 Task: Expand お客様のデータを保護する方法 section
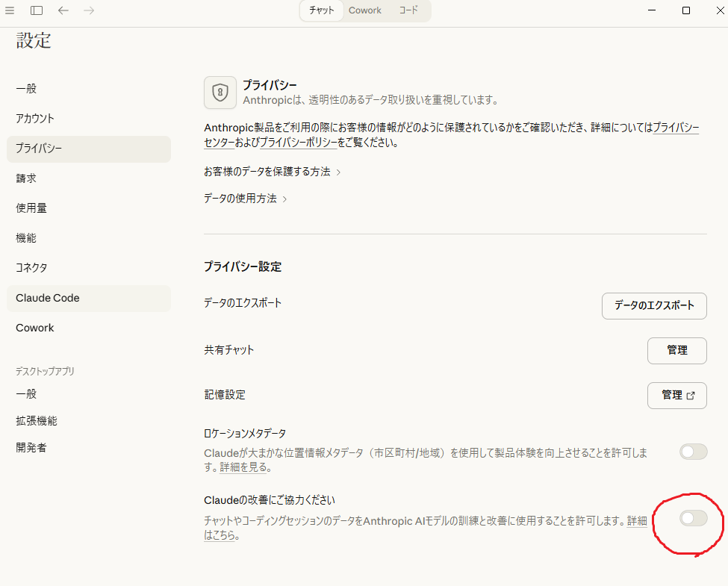click(272, 172)
